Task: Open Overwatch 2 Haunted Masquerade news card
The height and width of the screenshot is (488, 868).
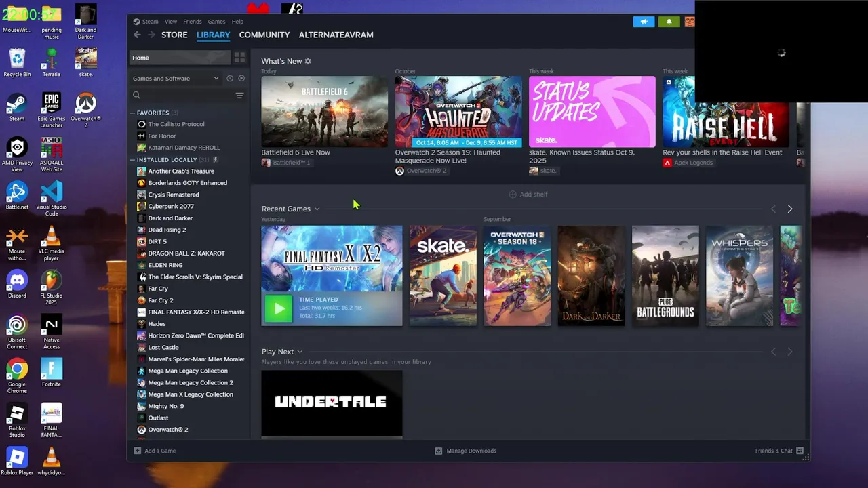Action: point(458,112)
